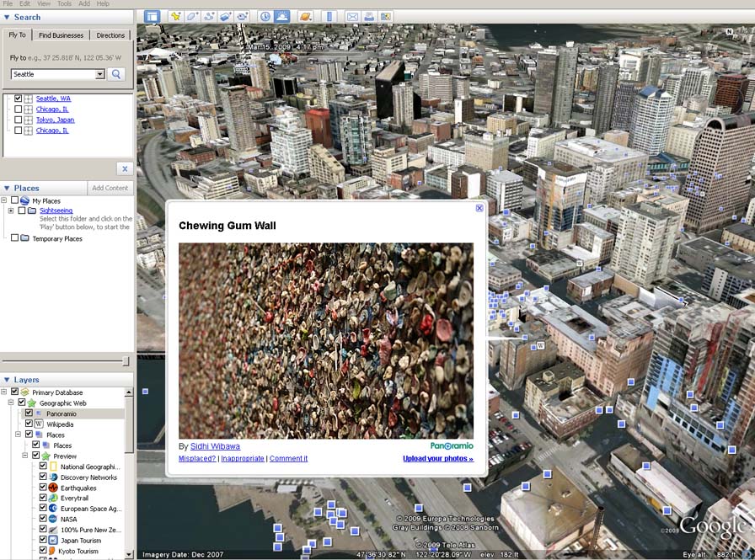The image size is (755, 560).
Task: Click the Email envelope toolbar icon
Action: tap(352, 16)
